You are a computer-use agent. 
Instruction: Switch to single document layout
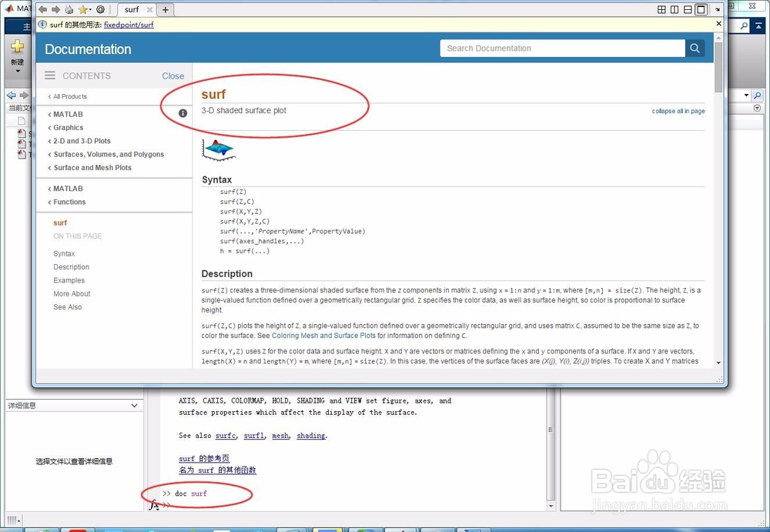pyautogui.click(x=701, y=9)
